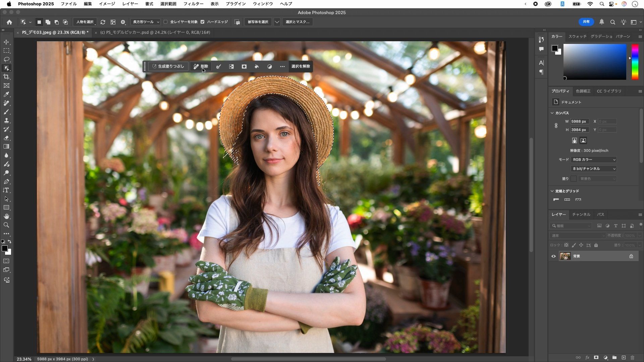
Task: Click the 選択とマスク button
Action: click(297, 22)
